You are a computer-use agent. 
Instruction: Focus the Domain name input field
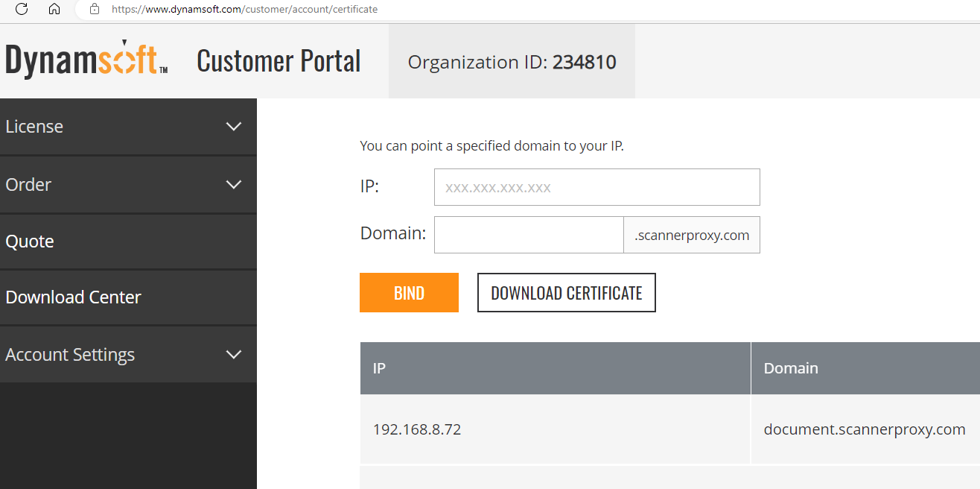coord(528,235)
